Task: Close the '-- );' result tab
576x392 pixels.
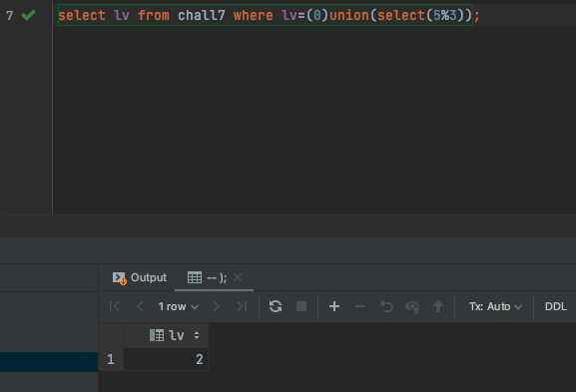Action: click(x=238, y=277)
